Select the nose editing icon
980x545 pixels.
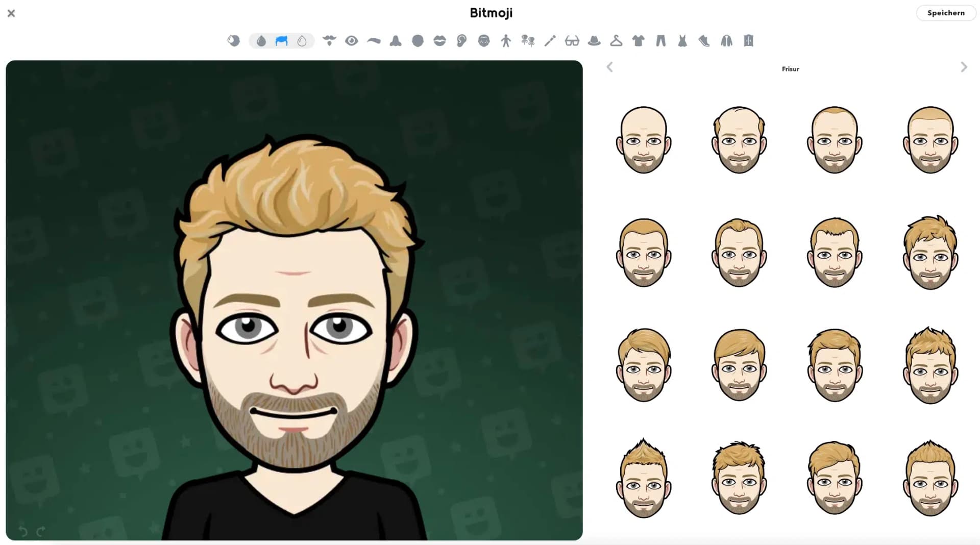[x=396, y=41]
